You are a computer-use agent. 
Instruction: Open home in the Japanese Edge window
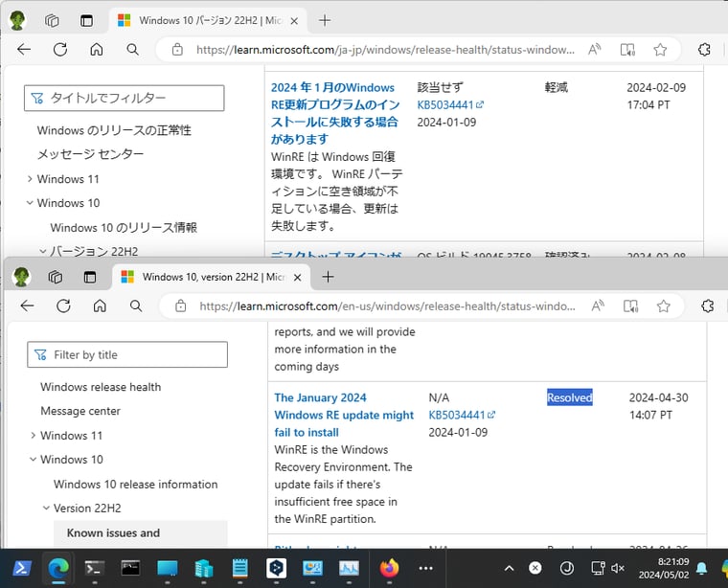[x=97, y=49]
